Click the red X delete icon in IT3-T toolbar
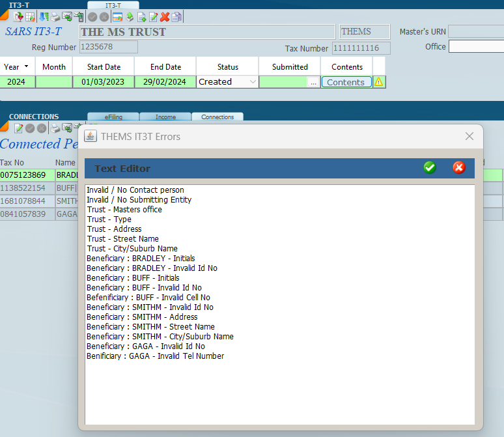 165,17
